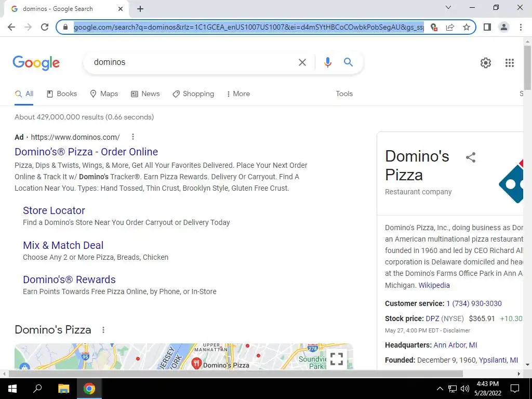Share this page from the address bar

tap(450, 27)
